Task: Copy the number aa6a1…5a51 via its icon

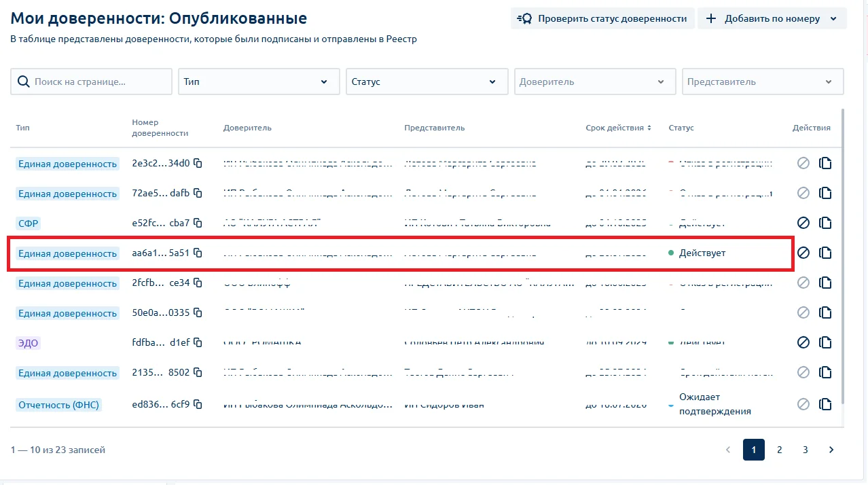Action: 198,253
